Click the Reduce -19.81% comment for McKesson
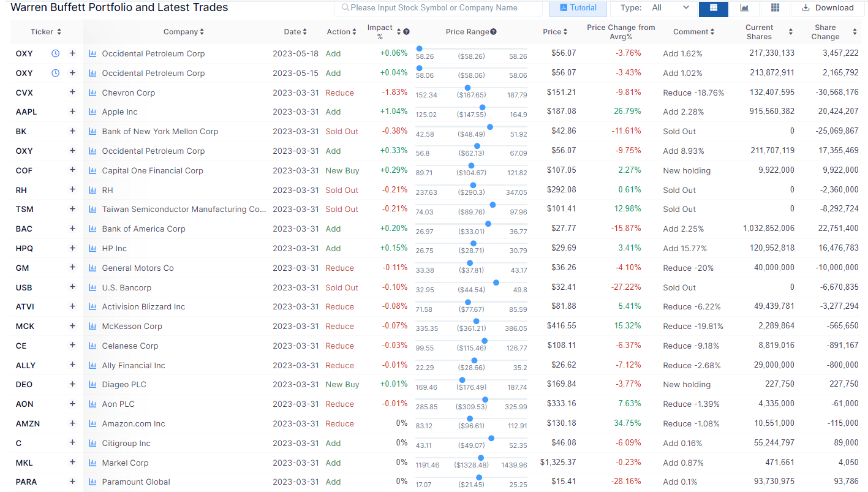 [693, 326]
